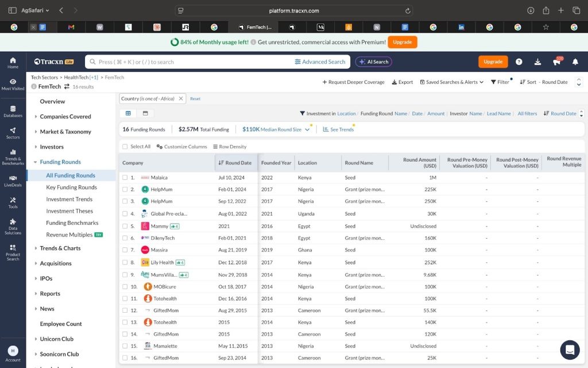588x368 pixels.
Task: Select Investment Trends in sidebar
Action: [69, 199]
